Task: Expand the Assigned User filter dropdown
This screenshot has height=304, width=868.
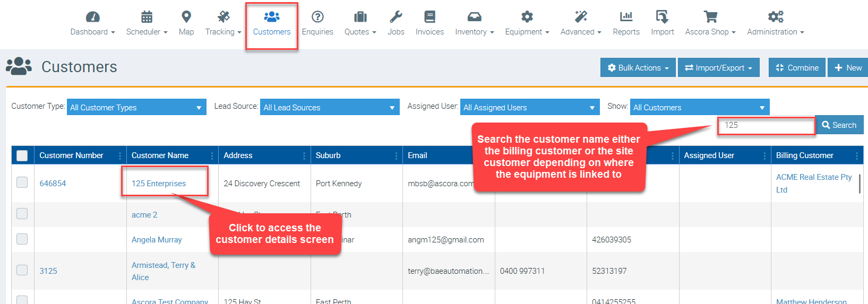Action: [529, 107]
